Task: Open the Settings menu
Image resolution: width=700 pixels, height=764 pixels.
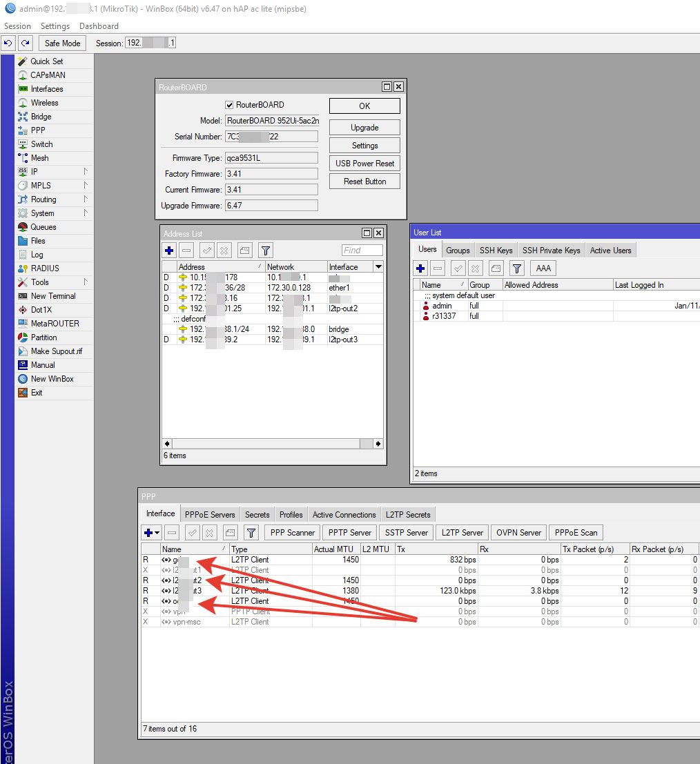Action: 55,26
